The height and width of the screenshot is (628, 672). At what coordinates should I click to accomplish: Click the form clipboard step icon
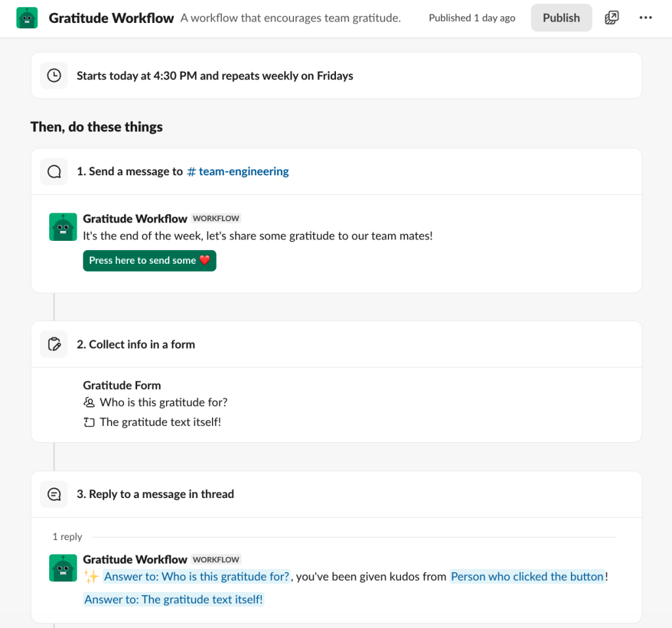point(54,344)
